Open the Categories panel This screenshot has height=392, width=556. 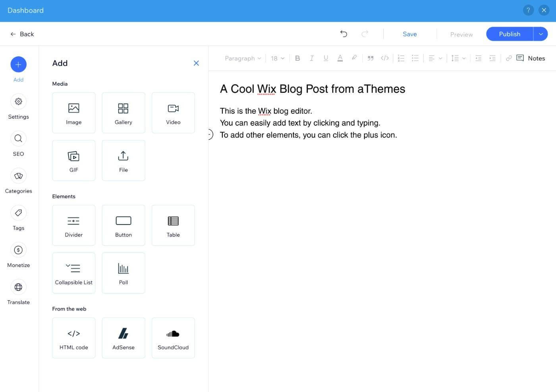coord(18,176)
